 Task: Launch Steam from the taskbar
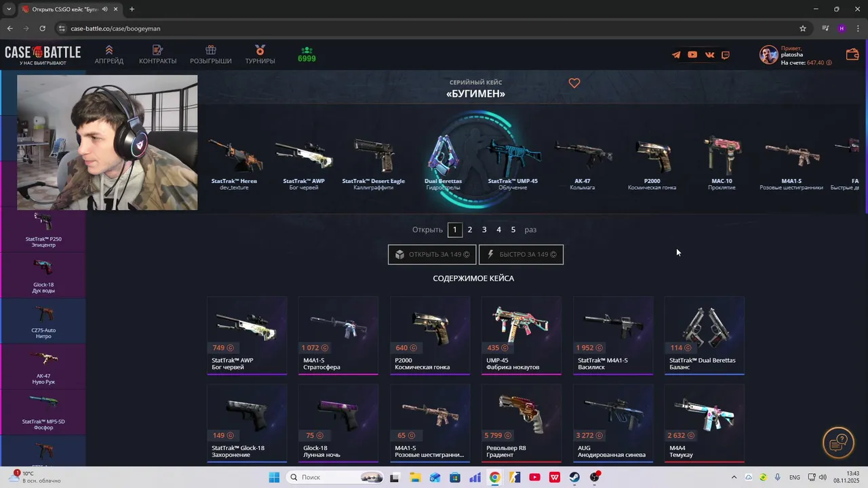574,477
